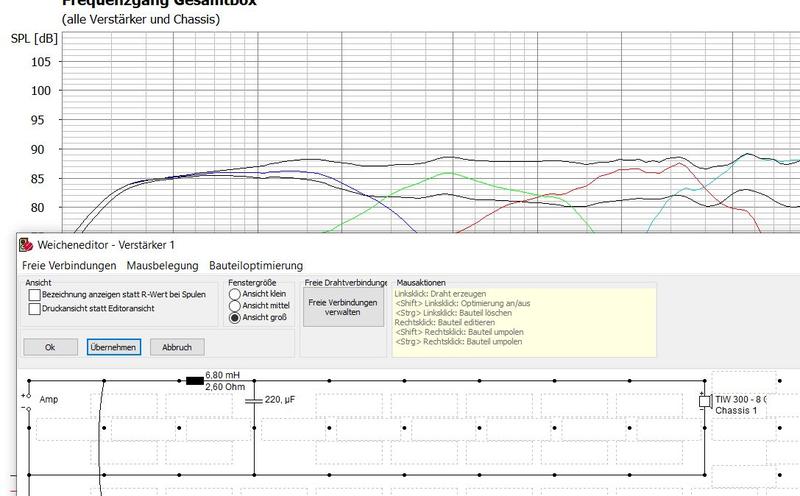800x496 pixels.
Task: Click the Amp plus terminal
Action: [28, 395]
